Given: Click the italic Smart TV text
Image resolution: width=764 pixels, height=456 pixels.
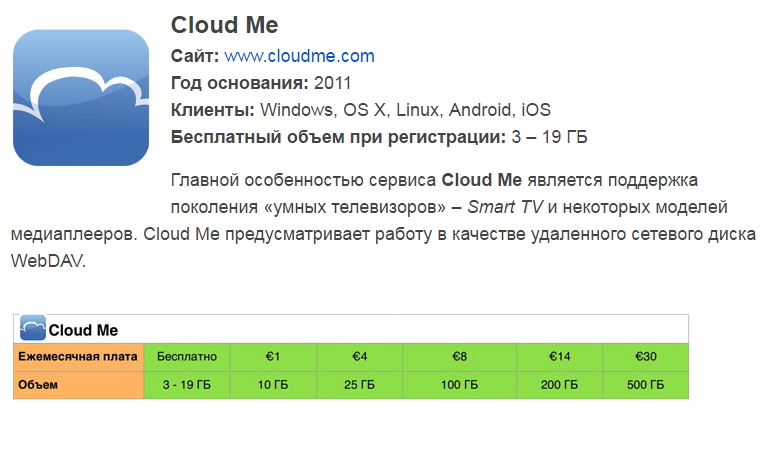Looking at the screenshot, I should pos(505,207).
